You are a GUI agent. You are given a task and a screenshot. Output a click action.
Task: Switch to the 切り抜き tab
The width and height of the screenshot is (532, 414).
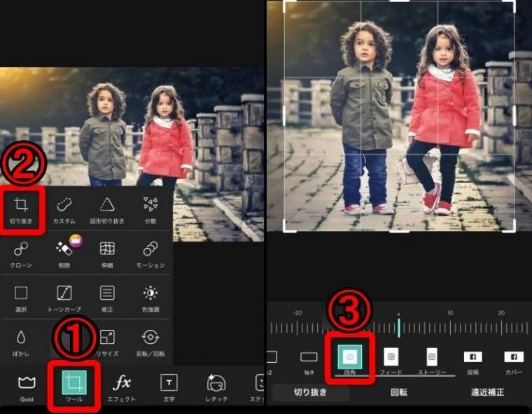point(310,392)
